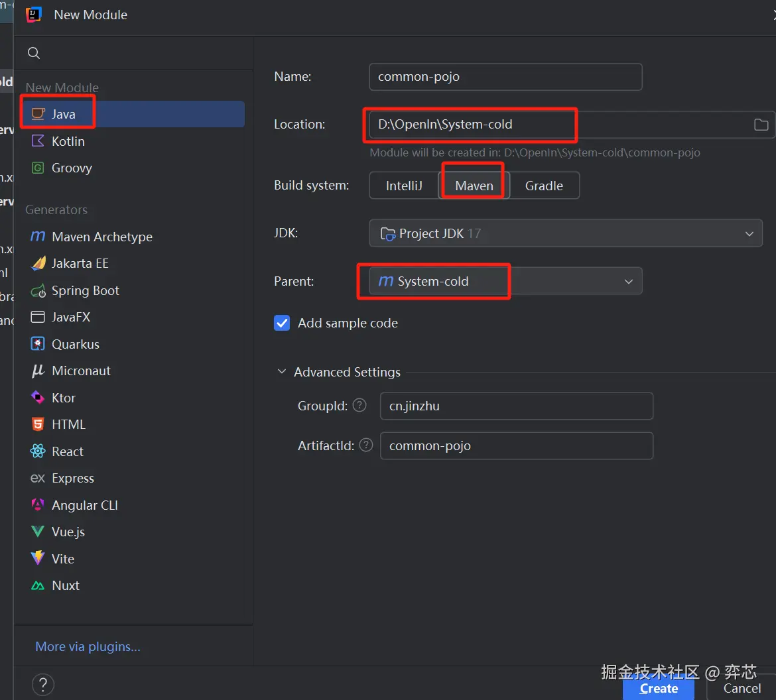Choose the Nuxt generator
The width and height of the screenshot is (776, 700).
135,585
